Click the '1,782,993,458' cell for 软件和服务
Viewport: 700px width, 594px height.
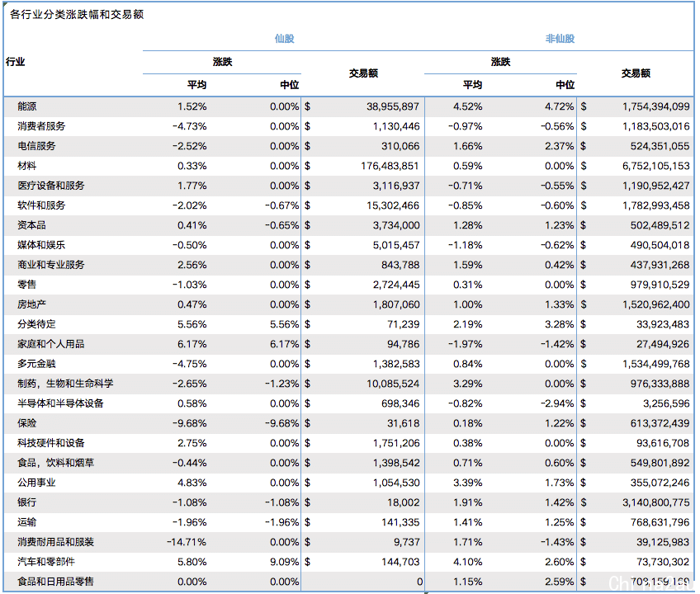[x=655, y=205]
